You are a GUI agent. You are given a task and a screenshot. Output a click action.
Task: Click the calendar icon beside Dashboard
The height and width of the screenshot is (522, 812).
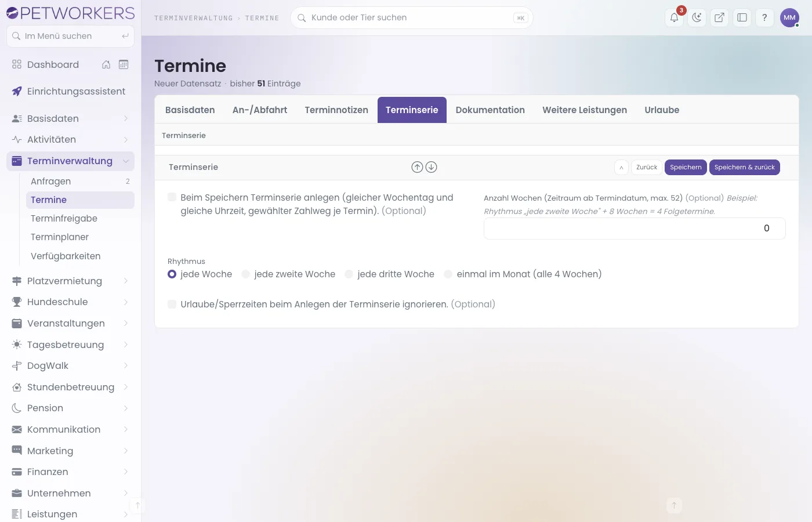point(124,64)
